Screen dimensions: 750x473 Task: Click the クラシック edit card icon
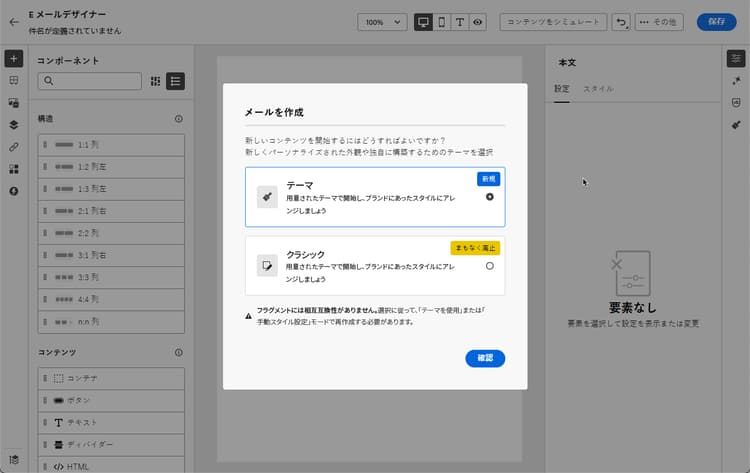[267, 265]
